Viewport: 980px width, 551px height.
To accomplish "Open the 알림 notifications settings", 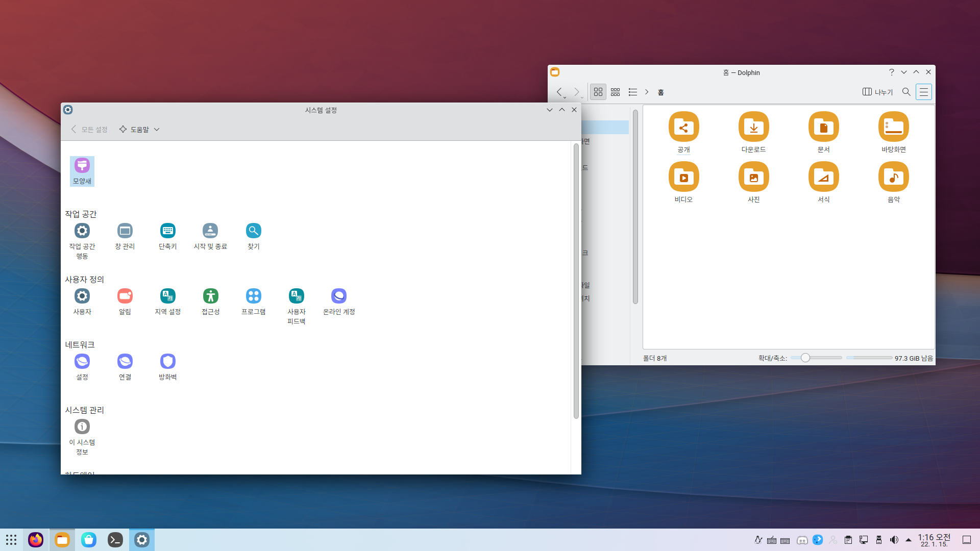I will click(x=125, y=302).
